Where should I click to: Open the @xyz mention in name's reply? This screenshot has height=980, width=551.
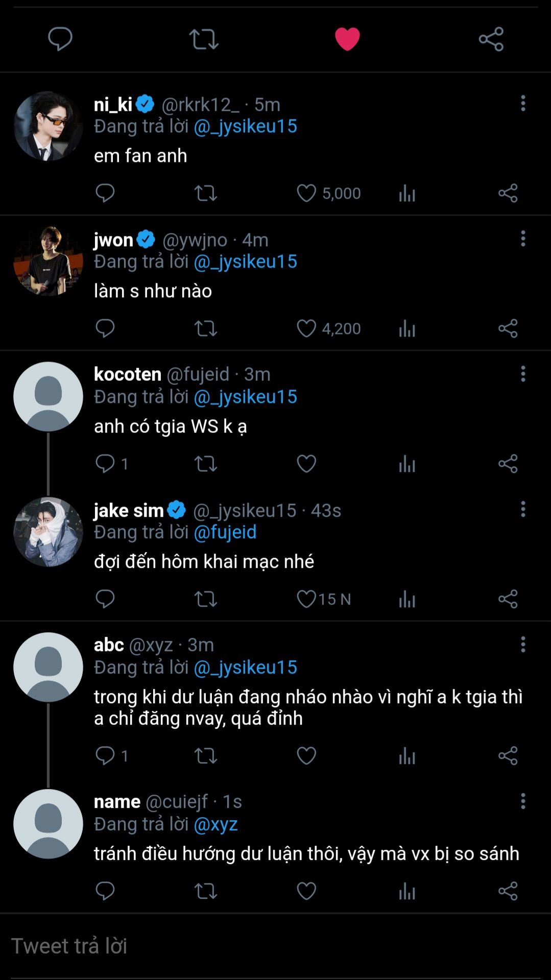coord(216,824)
